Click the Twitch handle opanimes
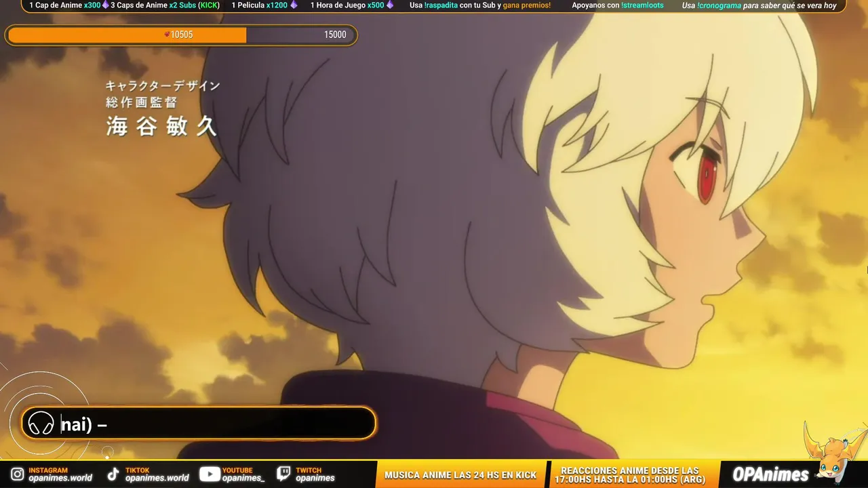The height and width of the screenshot is (488, 868). point(315,478)
